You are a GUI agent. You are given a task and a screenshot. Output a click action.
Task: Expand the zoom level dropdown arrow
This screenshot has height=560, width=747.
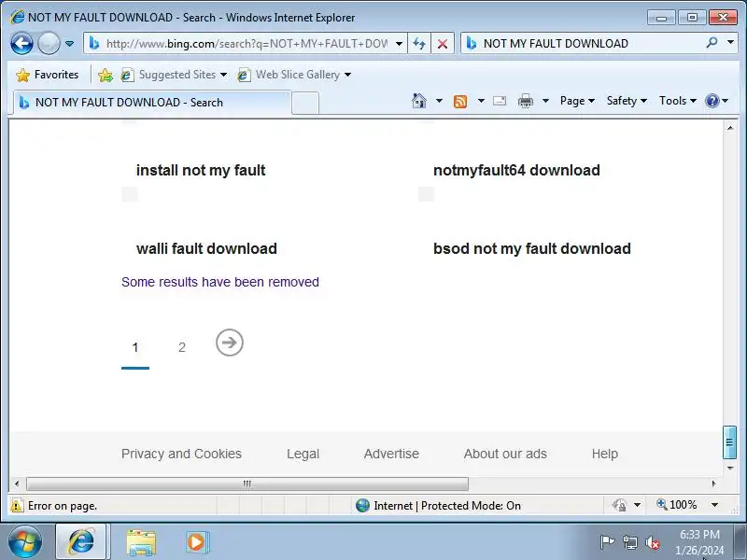[x=714, y=505]
